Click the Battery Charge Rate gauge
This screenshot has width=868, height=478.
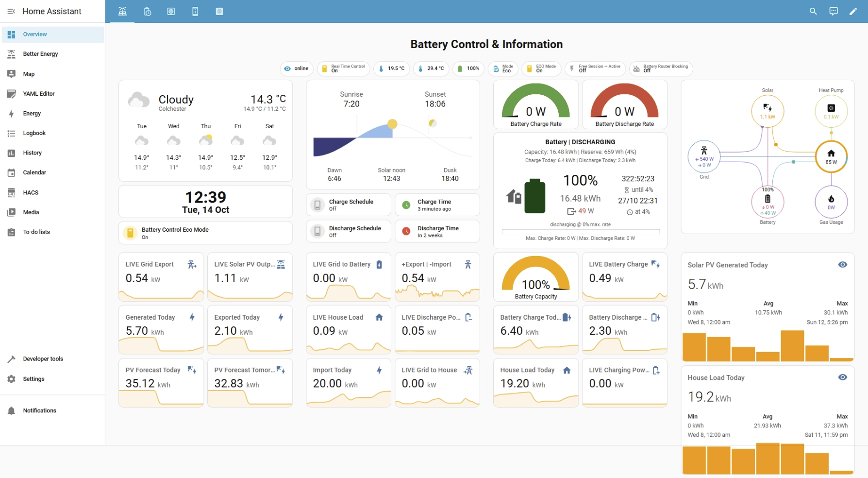click(x=536, y=104)
